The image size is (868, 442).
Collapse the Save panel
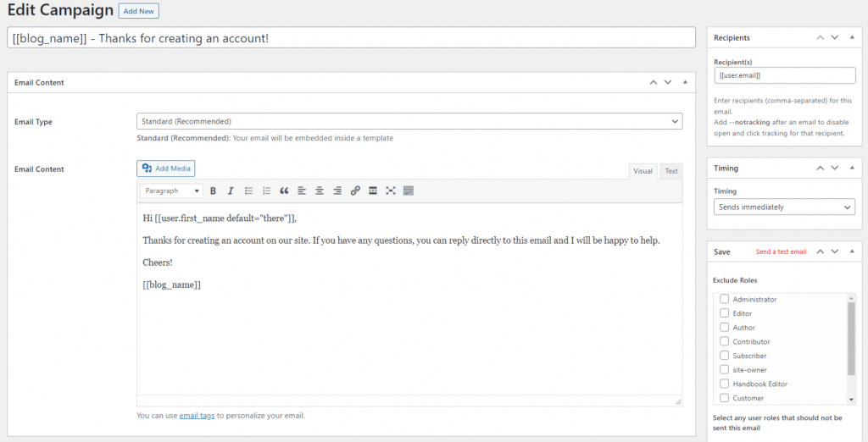tap(852, 251)
